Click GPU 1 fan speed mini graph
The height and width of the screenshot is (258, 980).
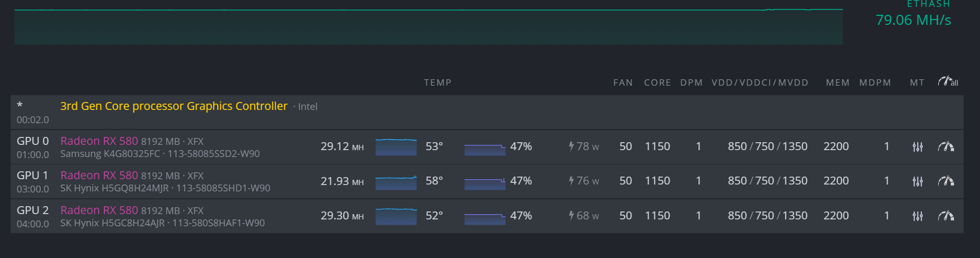pos(484,183)
